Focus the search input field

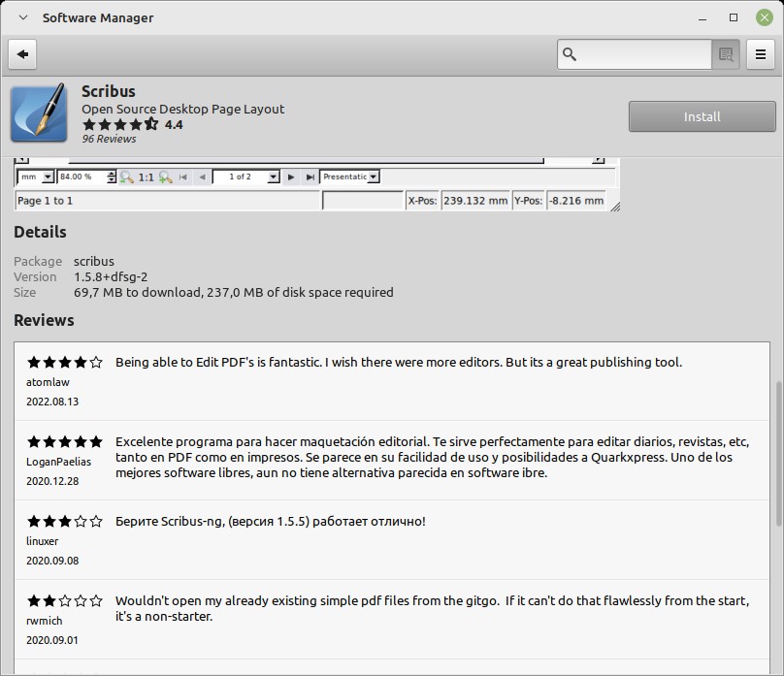(635, 54)
